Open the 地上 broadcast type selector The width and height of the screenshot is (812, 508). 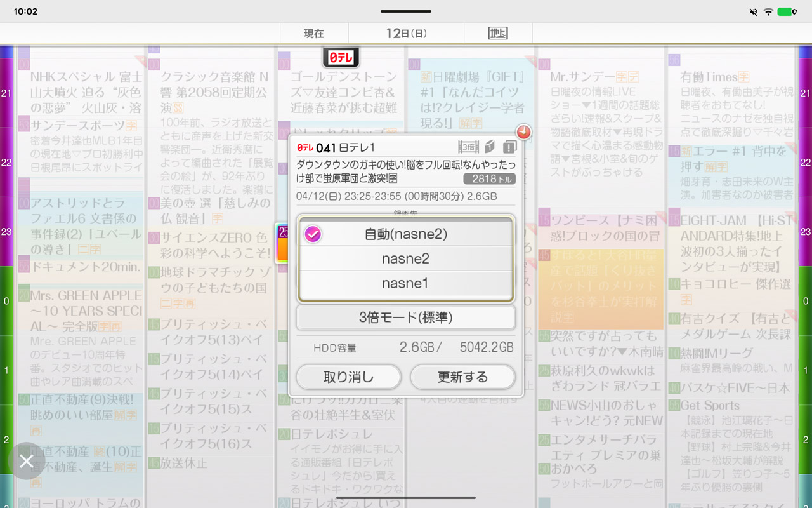[x=498, y=32]
